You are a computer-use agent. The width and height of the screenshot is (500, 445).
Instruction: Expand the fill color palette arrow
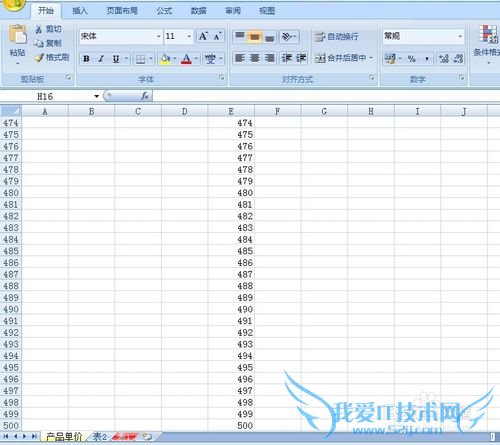[175, 59]
